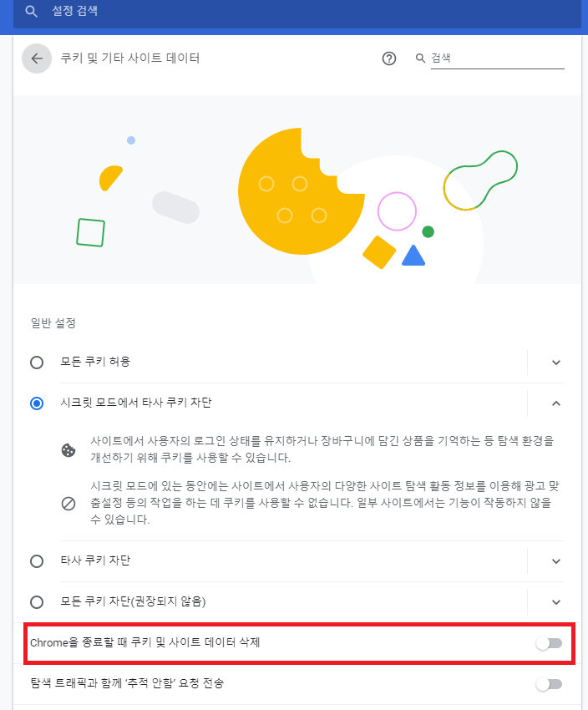Select 모든 쿠키 차단(권장되지 않음) radio
The width and height of the screenshot is (588, 710).
click(x=37, y=602)
